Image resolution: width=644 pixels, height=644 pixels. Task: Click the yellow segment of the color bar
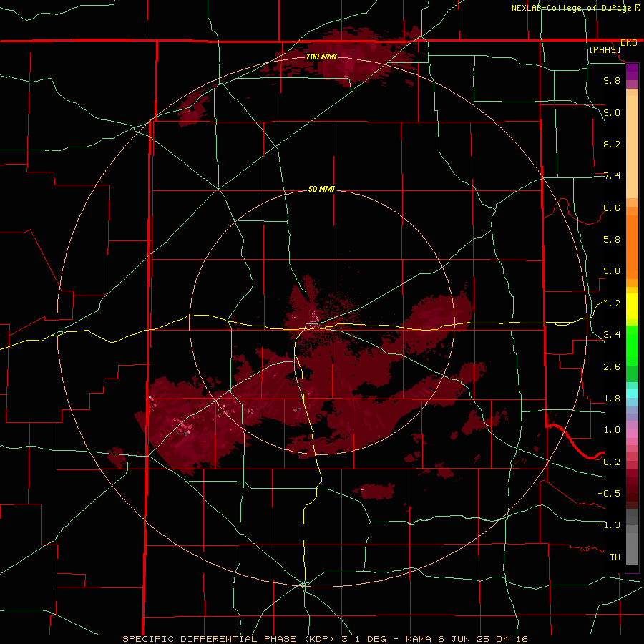pos(632,306)
